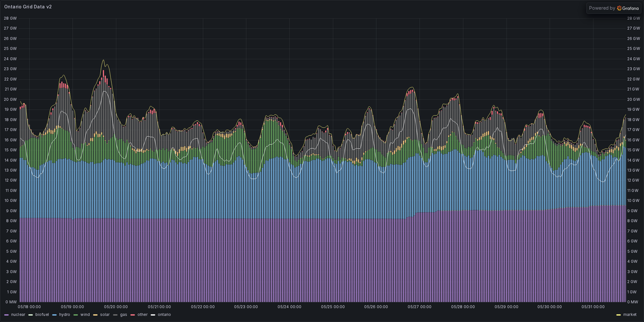
Task: Click the 28 GW label on left axis
Action: [x=10, y=18]
